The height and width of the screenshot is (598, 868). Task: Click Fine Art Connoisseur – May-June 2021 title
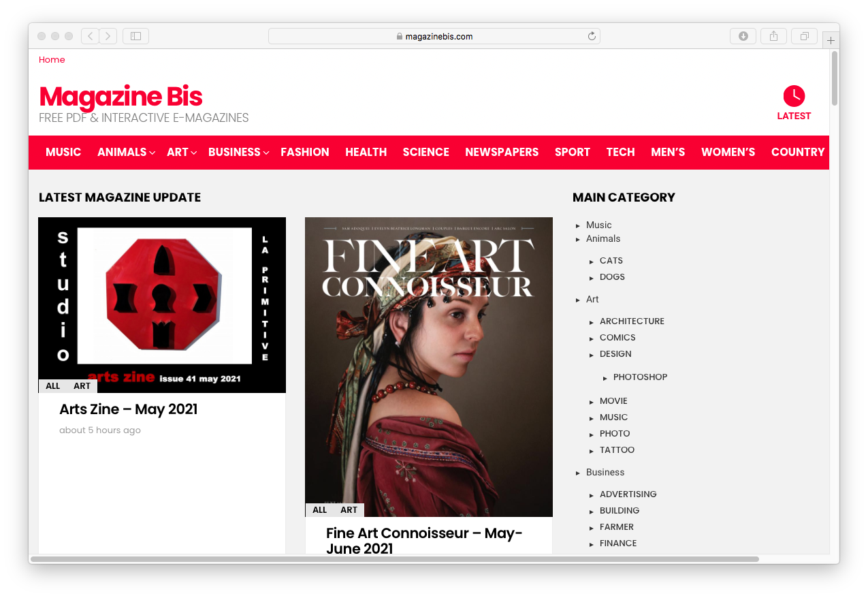[x=424, y=541]
